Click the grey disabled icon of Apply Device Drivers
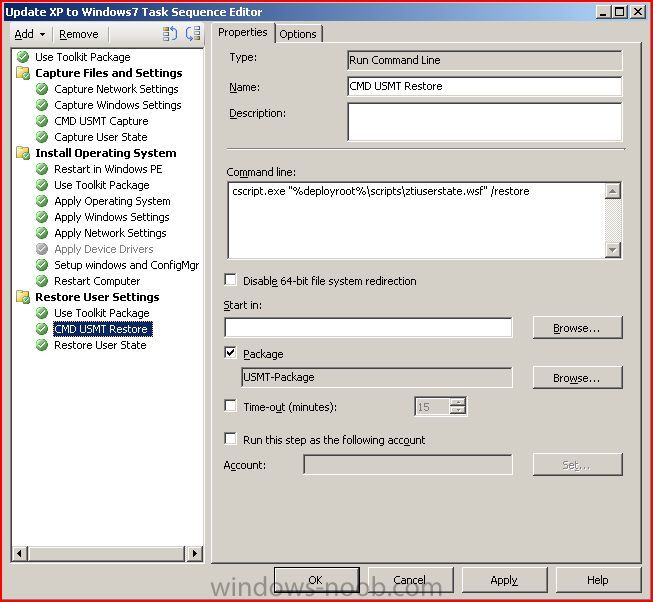The width and height of the screenshot is (653, 602). [42, 249]
